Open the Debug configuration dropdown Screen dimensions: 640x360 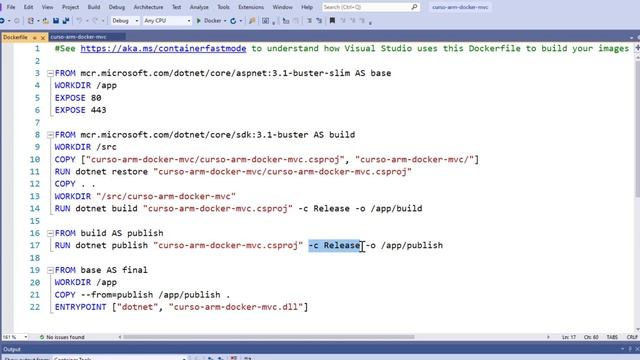pyautogui.click(x=125, y=21)
